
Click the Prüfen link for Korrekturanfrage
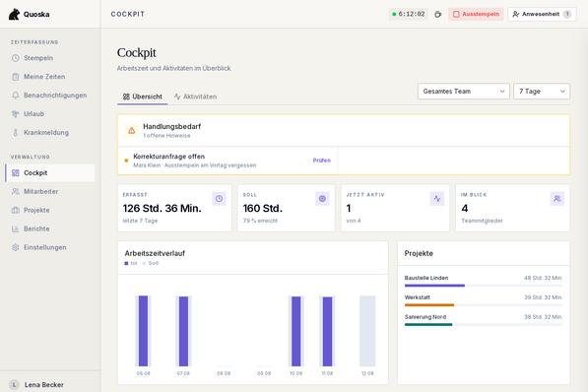coord(322,161)
